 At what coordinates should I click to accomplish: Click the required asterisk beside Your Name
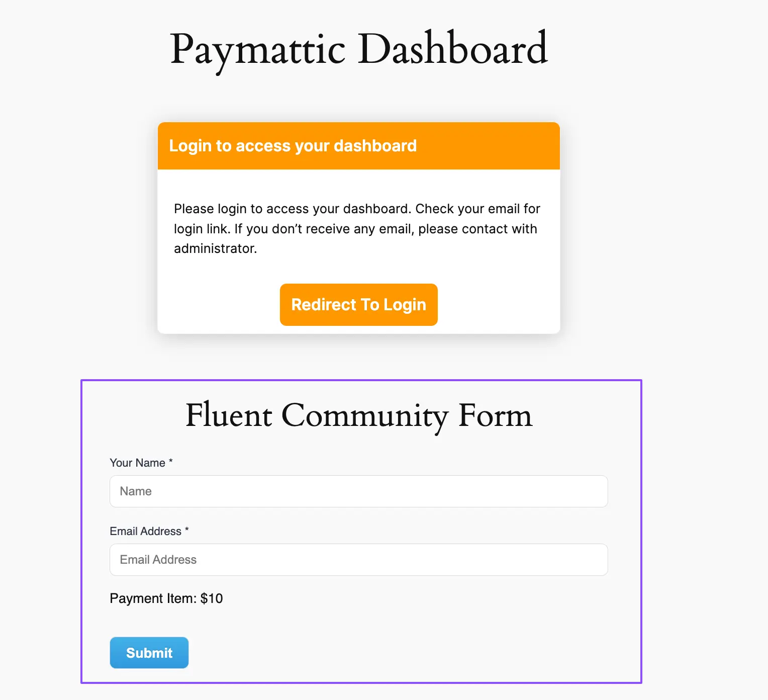pos(171,461)
